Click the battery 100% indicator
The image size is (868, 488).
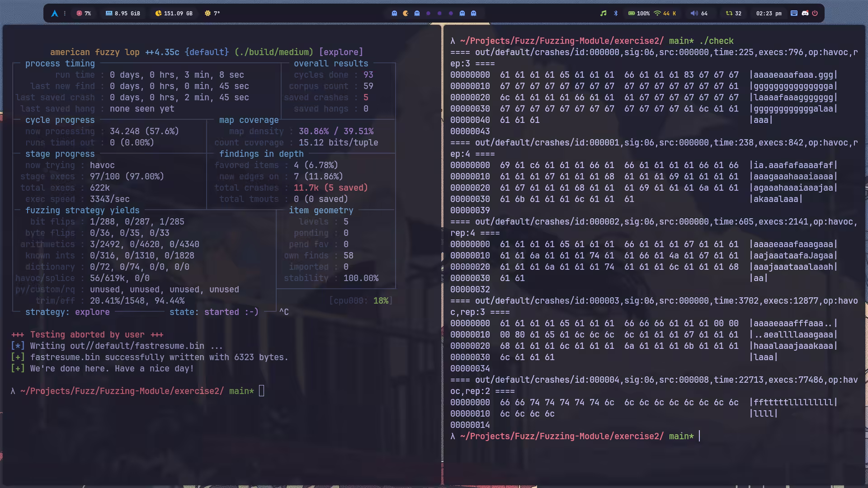pyautogui.click(x=638, y=14)
